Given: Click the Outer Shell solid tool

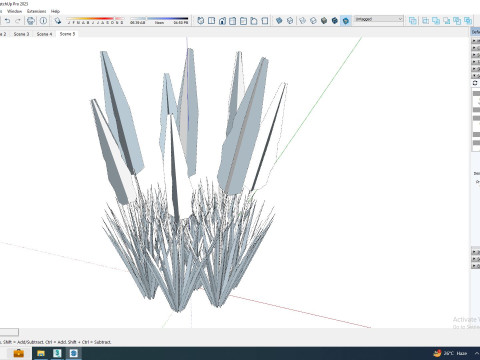Looking at the screenshot, I should (413, 21).
